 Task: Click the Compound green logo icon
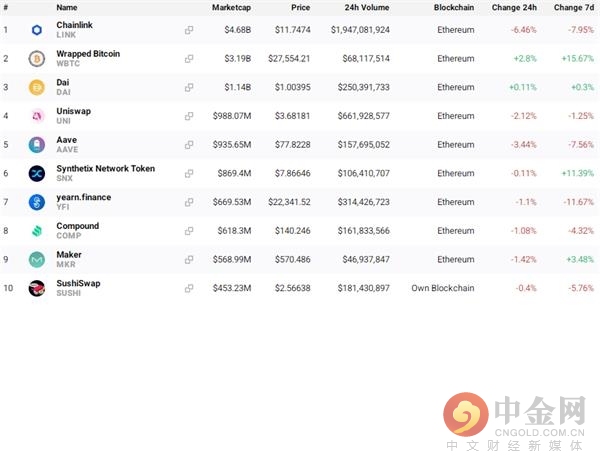pyautogui.click(x=37, y=231)
